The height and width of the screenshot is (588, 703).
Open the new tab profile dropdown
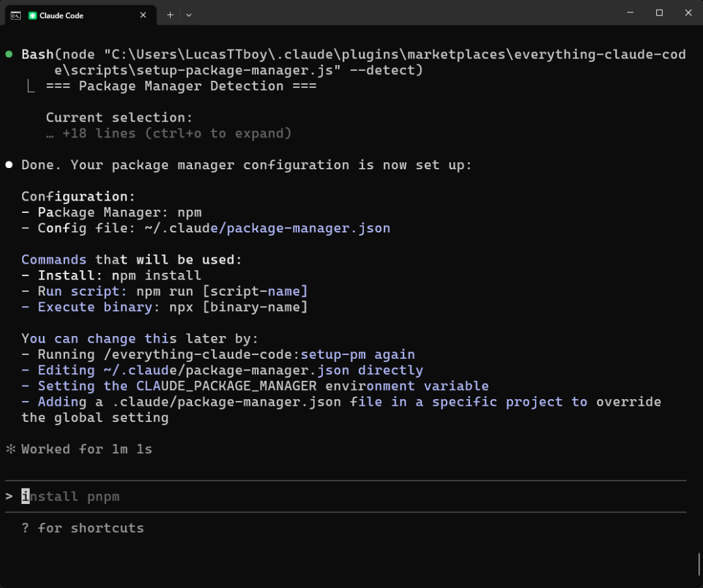click(189, 15)
